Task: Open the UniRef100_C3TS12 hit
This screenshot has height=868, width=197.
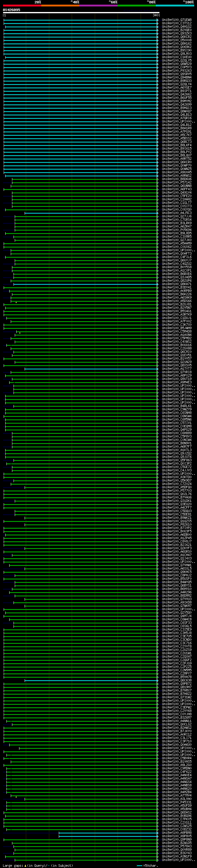Action: coord(177,23)
